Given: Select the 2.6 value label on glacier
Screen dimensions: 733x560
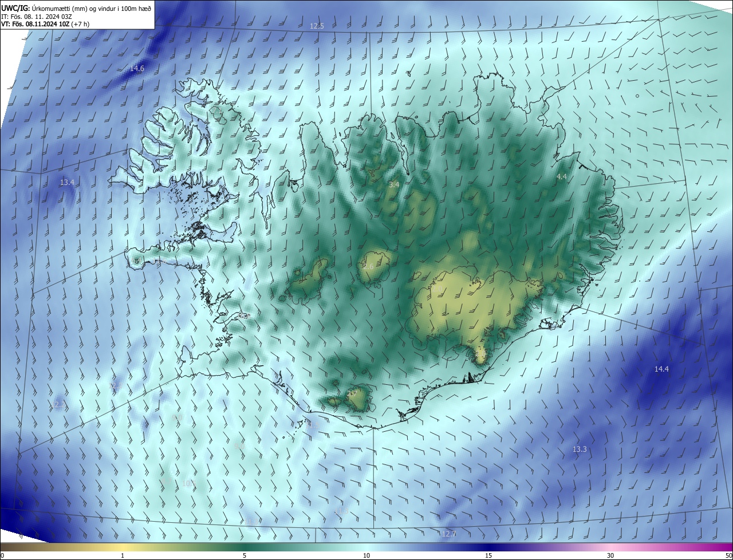Looking at the screenshot, I should (x=368, y=267).
